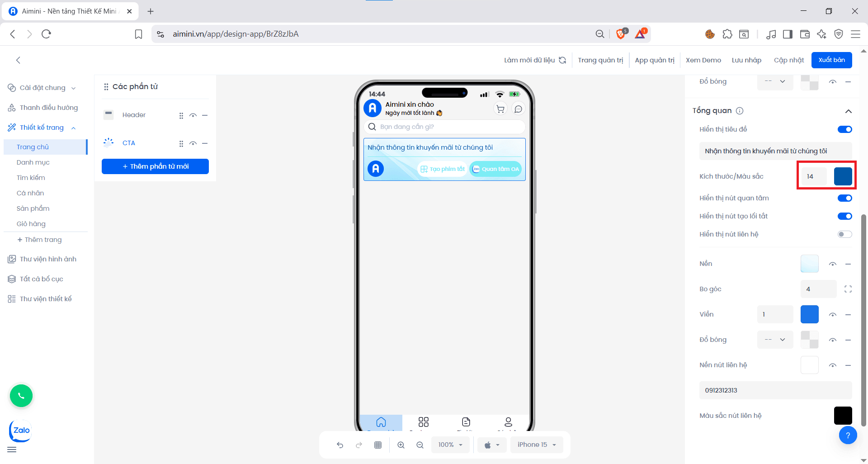This screenshot has height=464, width=868.
Task: Open the grid view icon near zoom controls
Action: (378, 445)
